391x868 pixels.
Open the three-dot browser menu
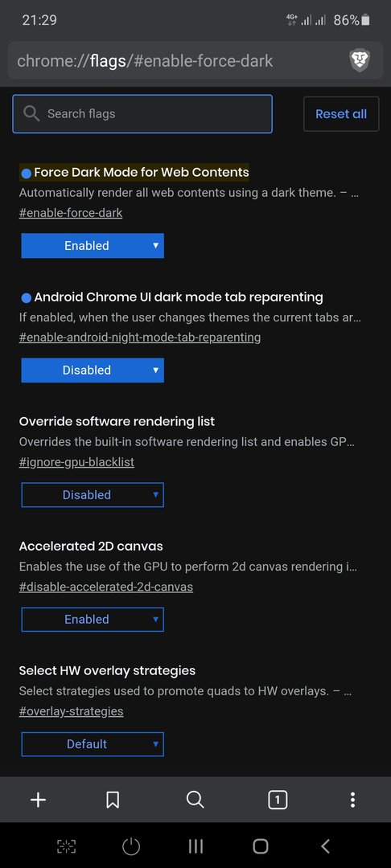point(352,800)
